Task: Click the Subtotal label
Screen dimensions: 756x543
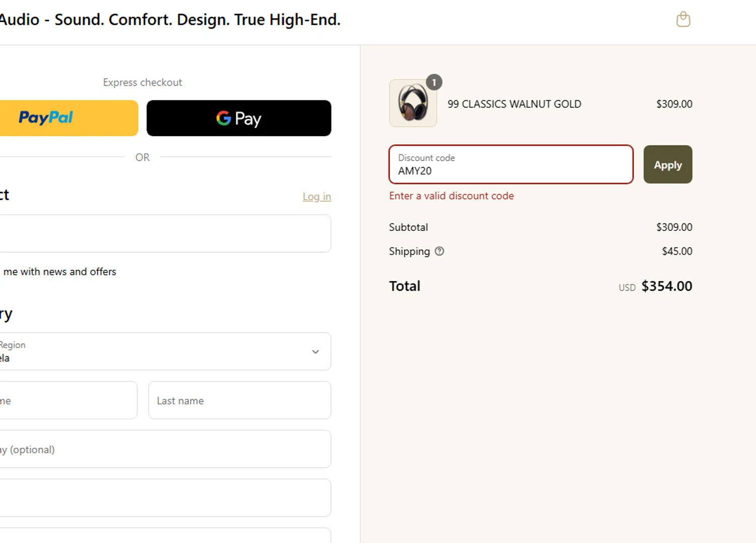Action: pyautogui.click(x=408, y=227)
